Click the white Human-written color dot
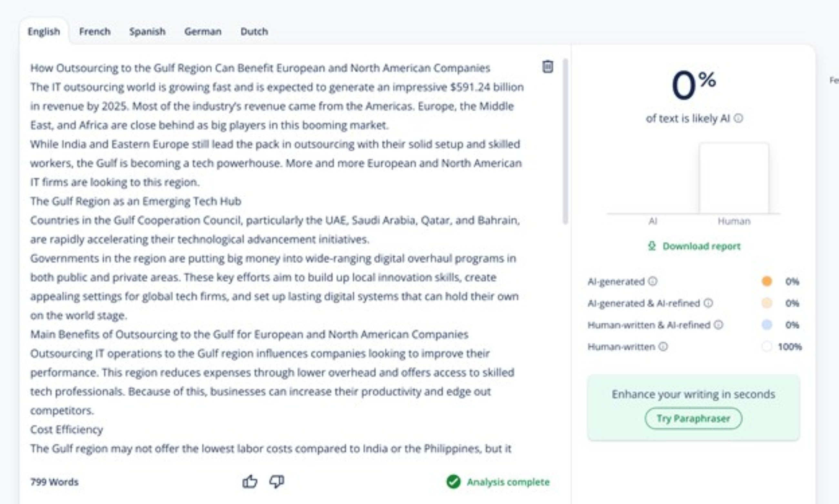839x504 pixels. [767, 347]
